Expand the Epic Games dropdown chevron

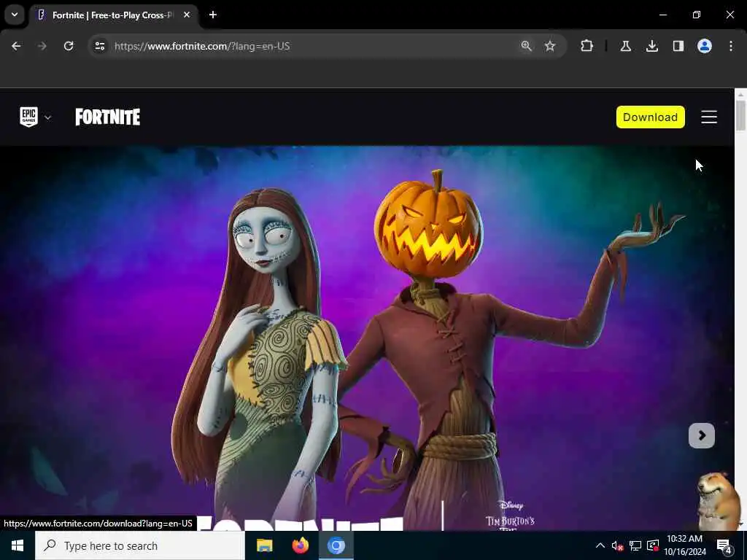tap(47, 117)
